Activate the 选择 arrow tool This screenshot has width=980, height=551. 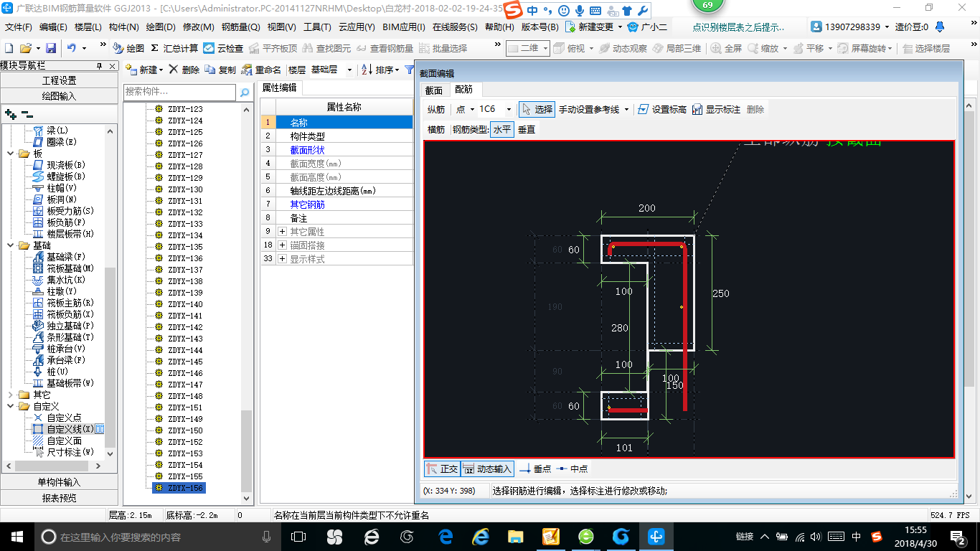(x=537, y=109)
